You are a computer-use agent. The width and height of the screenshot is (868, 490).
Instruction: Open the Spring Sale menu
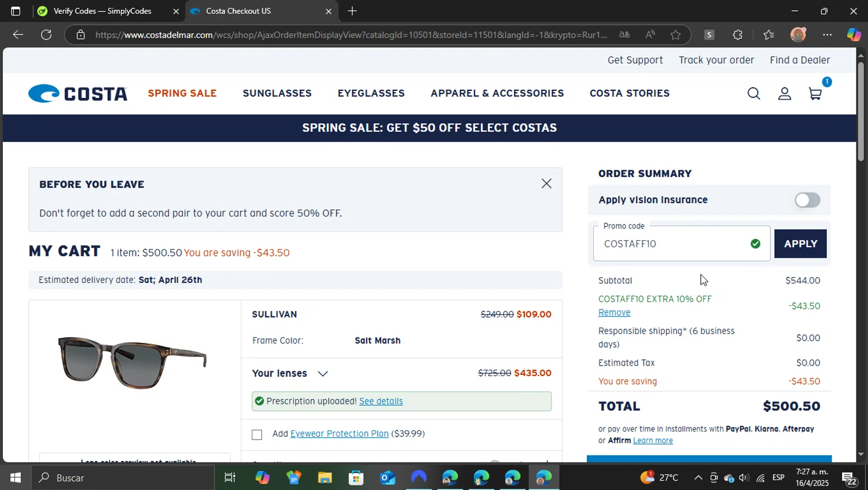(x=182, y=93)
